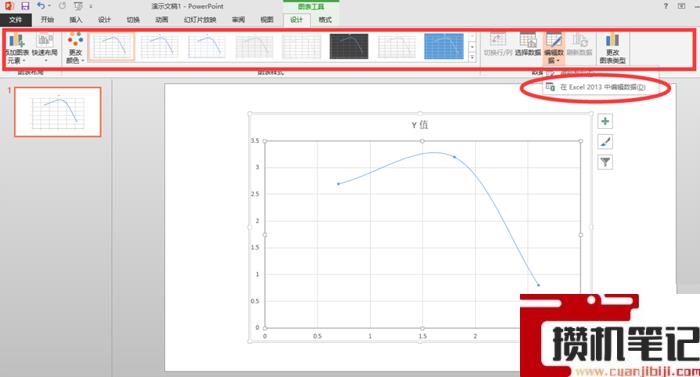Open the slide 设计 tab next to 插入
Viewport: 700px width, 377px height.
pyautogui.click(x=104, y=20)
